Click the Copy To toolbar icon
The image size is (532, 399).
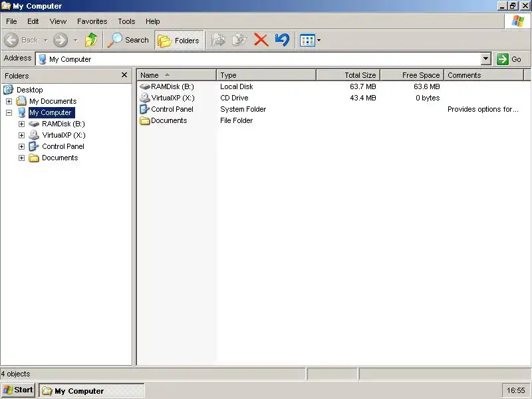click(239, 40)
